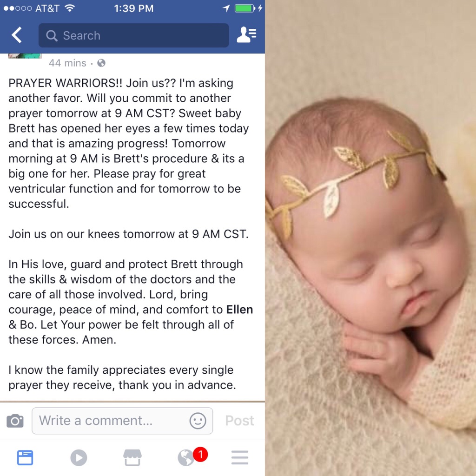
Task: Open the Videos play tab
Action: point(79,457)
